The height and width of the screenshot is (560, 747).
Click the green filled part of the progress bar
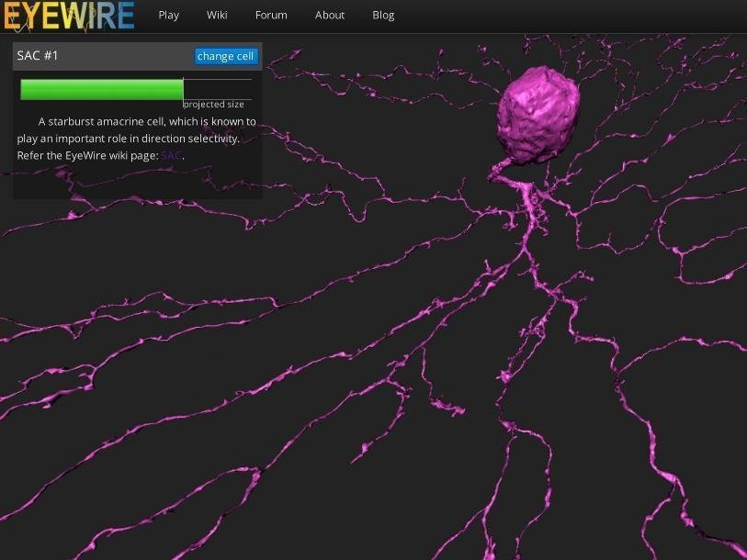pos(101,89)
